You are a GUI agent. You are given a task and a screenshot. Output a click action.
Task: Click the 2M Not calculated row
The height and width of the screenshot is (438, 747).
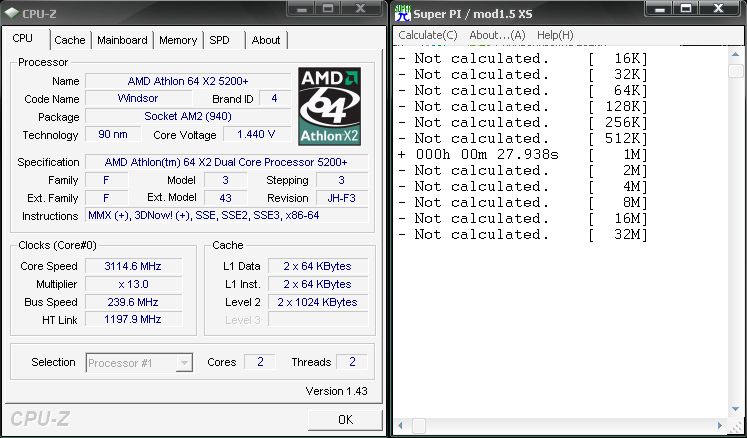pyautogui.click(x=523, y=170)
